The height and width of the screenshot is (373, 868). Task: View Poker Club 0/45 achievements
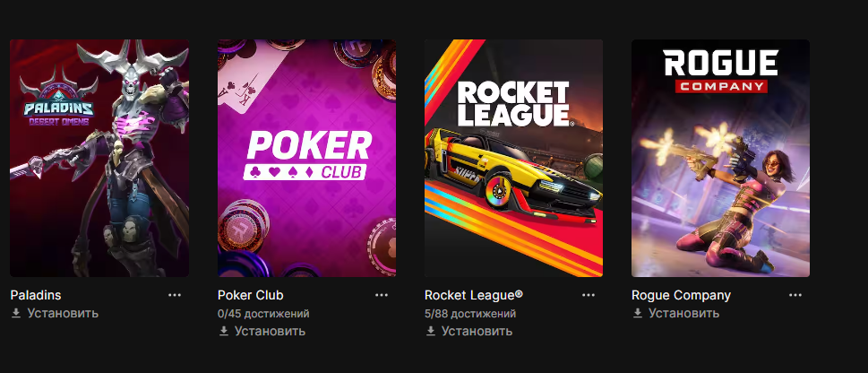[x=263, y=314]
